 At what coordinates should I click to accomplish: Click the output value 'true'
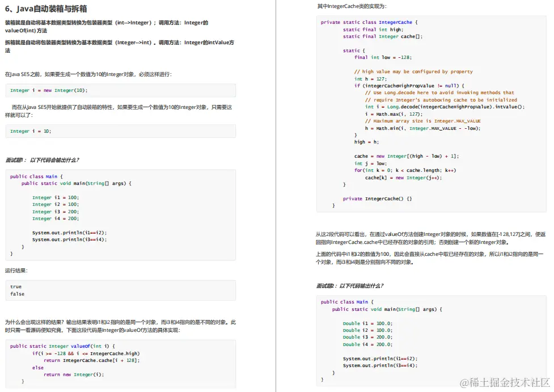pos(16,286)
